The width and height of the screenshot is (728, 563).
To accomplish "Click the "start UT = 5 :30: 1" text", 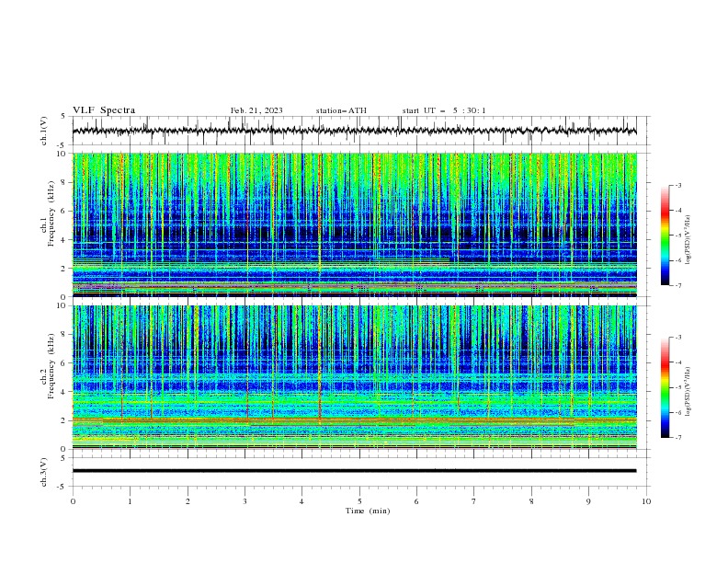I will [444, 110].
